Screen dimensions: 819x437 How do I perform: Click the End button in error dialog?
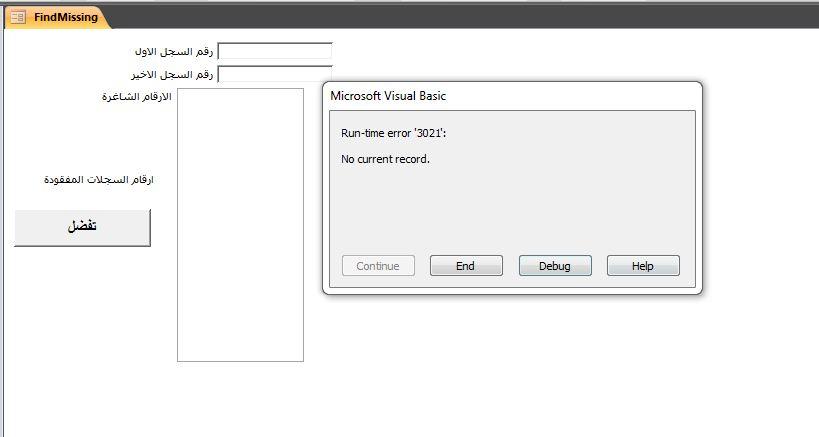pos(465,266)
